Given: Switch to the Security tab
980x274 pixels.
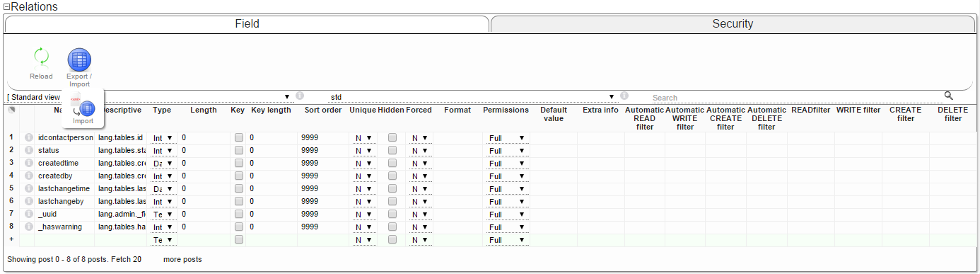Looking at the screenshot, I should tap(733, 24).
